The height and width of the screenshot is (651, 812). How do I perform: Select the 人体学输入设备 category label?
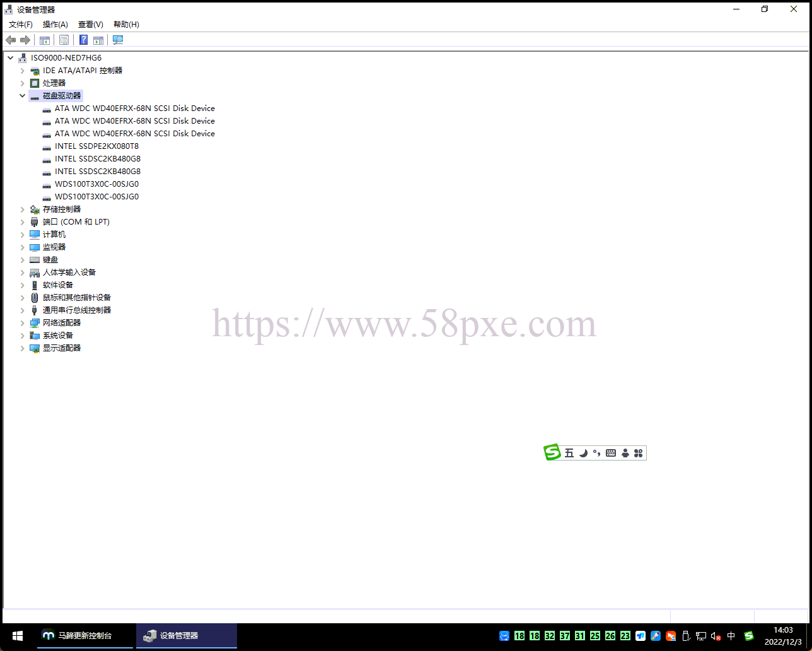point(69,272)
